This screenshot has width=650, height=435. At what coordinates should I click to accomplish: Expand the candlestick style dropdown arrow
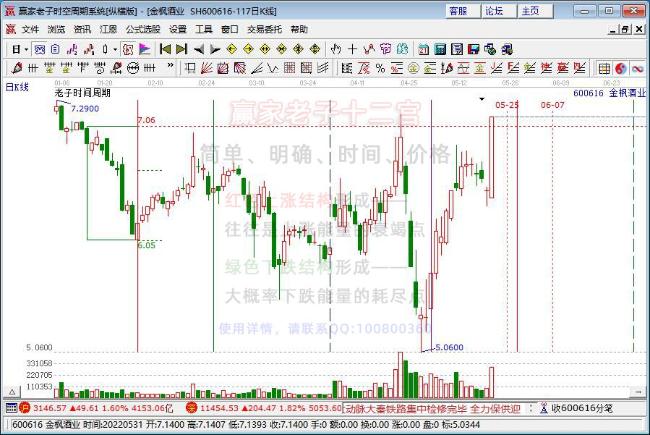click(x=115, y=50)
